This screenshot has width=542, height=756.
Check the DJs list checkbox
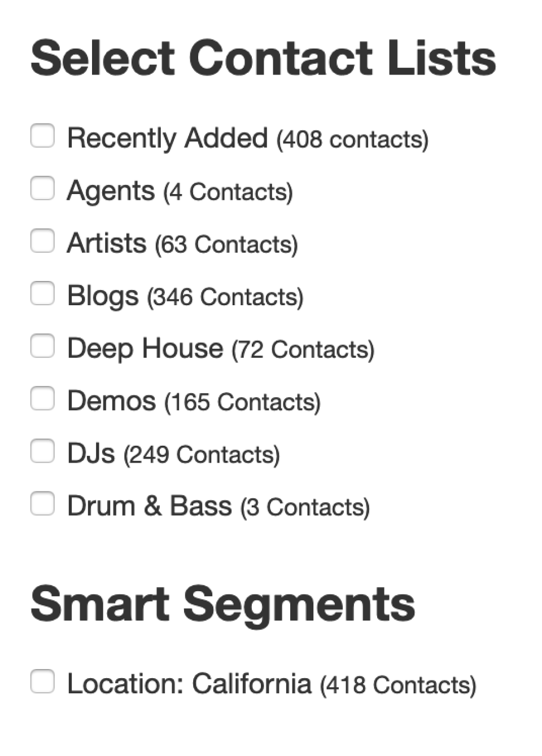(42, 450)
